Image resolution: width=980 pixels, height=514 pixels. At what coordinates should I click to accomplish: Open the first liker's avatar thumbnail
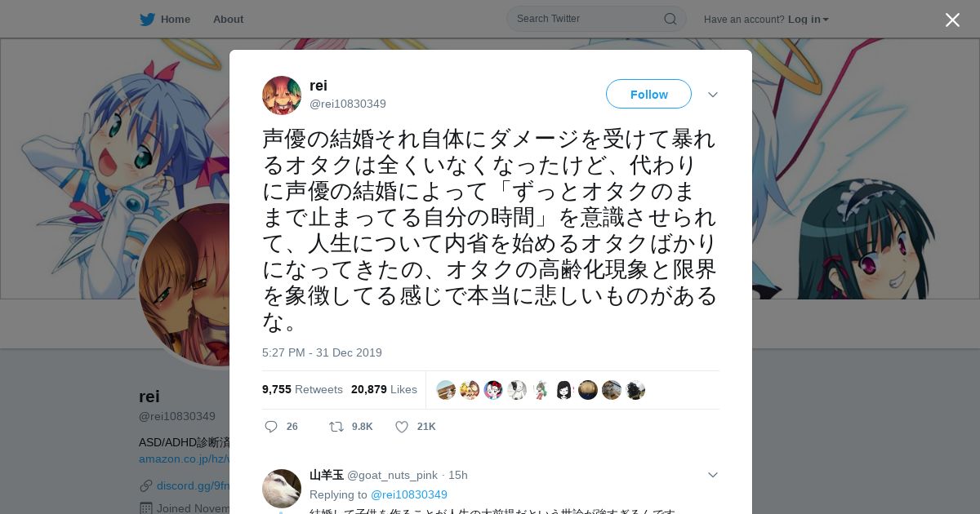point(446,390)
